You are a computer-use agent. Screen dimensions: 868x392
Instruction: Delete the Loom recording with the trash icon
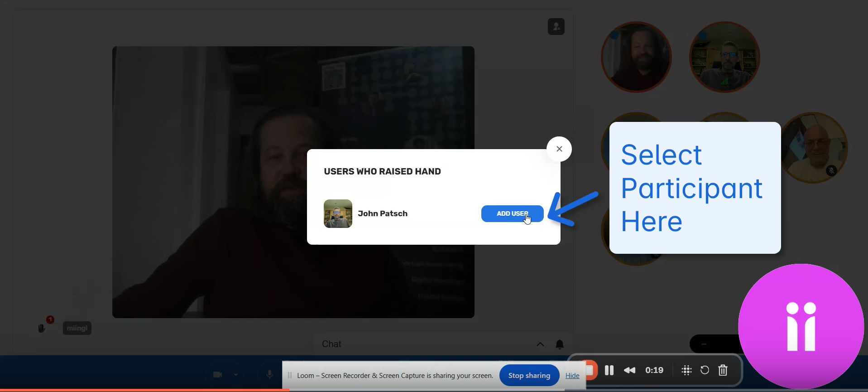(723, 370)
